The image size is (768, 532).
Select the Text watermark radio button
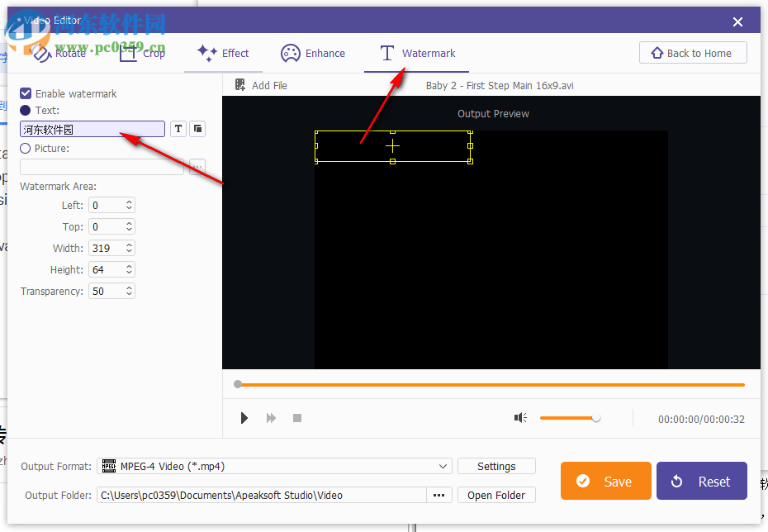25,111
